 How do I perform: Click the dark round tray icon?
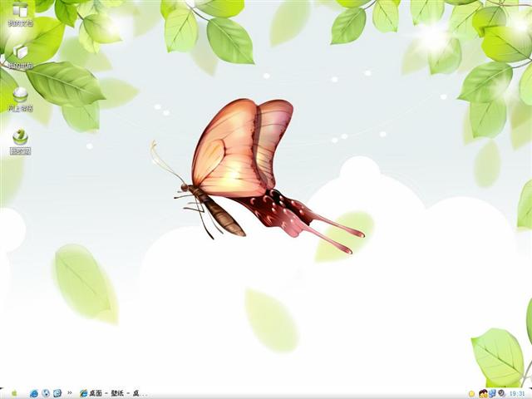[x=501, y=393]
